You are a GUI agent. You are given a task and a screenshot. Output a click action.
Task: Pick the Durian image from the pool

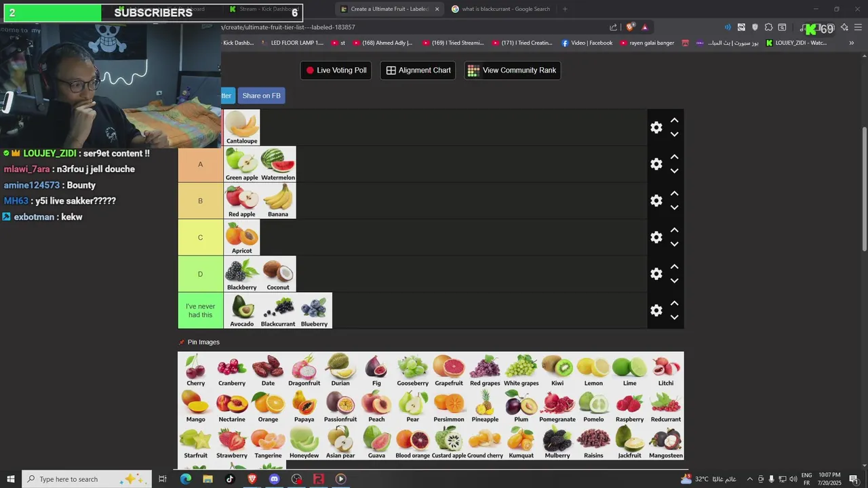tap(340, 370)
